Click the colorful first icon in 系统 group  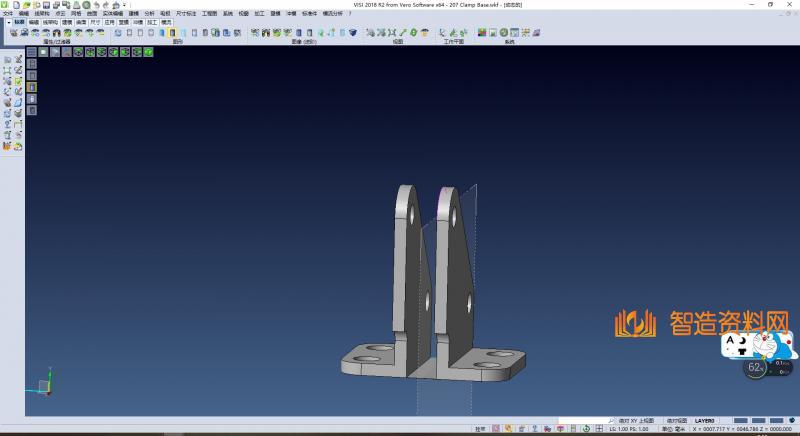point(481,33)
